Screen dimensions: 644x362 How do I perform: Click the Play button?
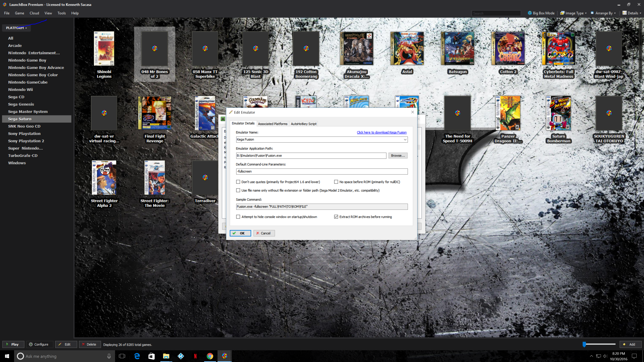[13, 344]
